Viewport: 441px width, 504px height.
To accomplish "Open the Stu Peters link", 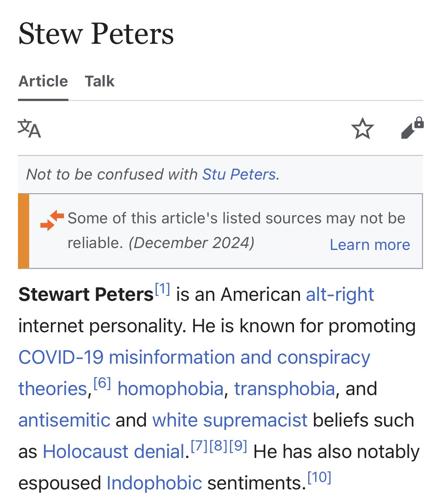I will click(x=239, y=174).
